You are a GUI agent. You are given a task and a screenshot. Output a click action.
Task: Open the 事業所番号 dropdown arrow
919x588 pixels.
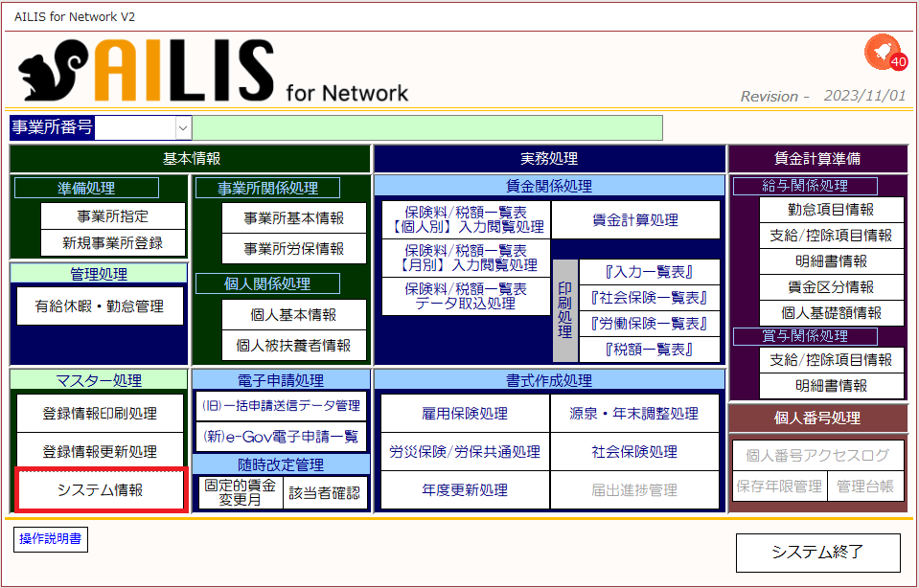click(x=183, y=127)
